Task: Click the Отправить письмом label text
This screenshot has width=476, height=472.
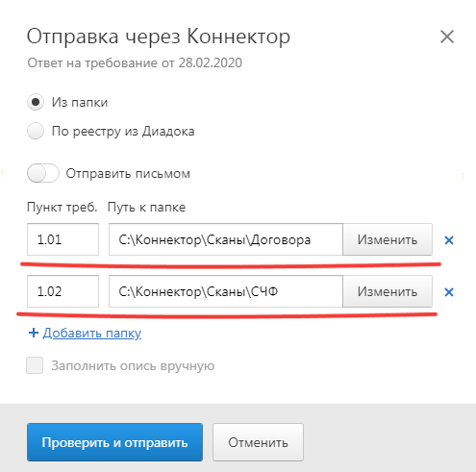Action: point(128,174)
